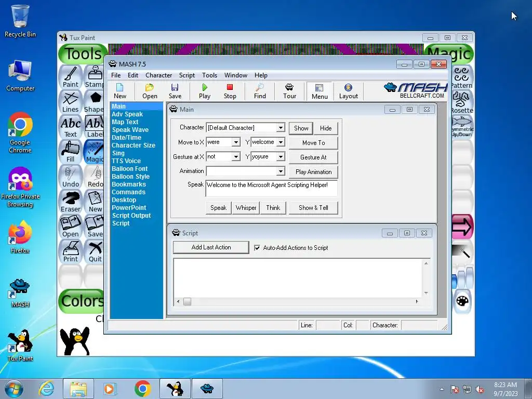The width and height of the screenshot is (532, 399).
Task: Click the Gesture At button
Action: click(x=313, y=157)
